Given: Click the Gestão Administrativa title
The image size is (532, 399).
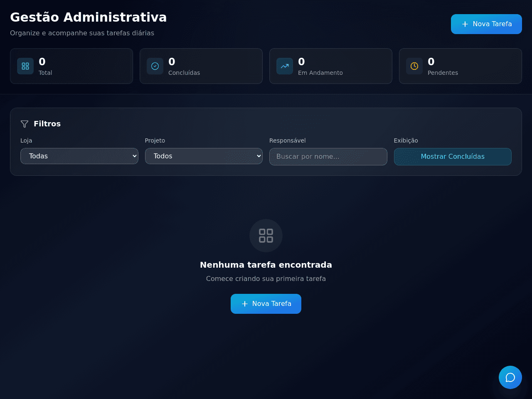Looking at the screenshot, I should [x=89, y=17].
